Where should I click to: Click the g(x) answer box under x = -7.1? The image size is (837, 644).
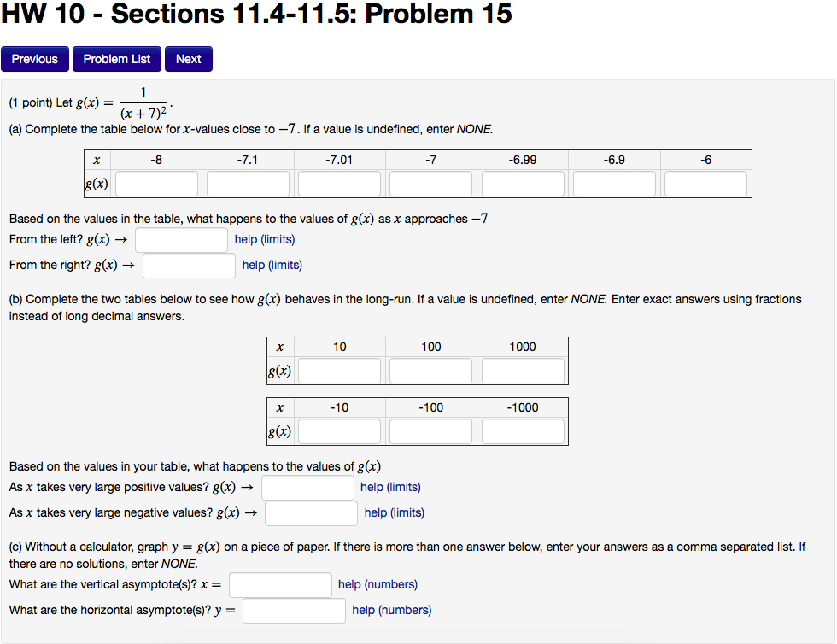(x=247, y=183)
